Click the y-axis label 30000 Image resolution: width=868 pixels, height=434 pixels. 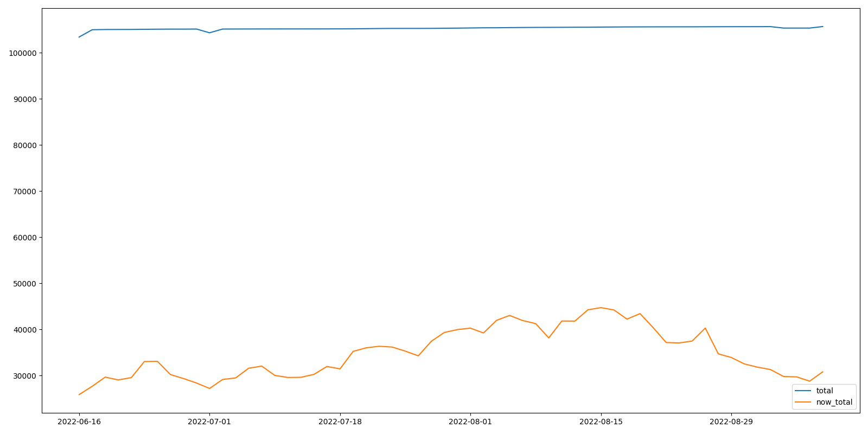pos(25,376)
